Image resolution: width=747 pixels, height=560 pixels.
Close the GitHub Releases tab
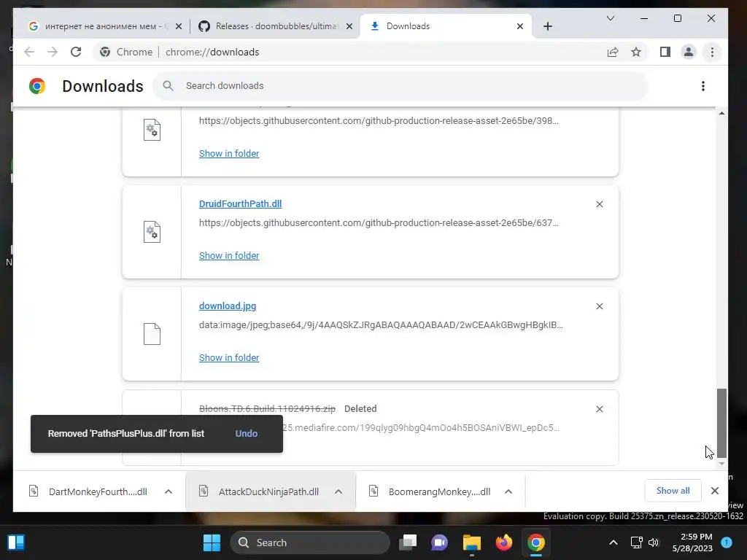(349, 26)
